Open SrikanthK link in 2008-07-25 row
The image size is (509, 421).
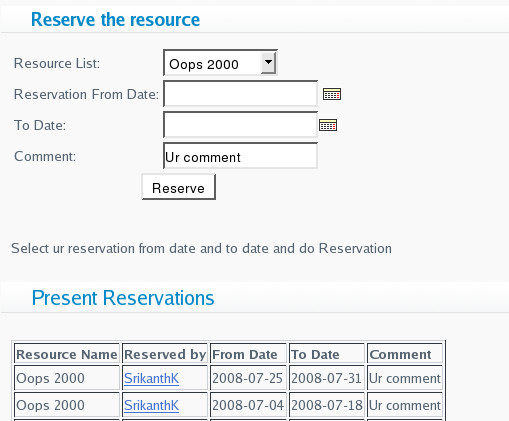[x=151, y=378]
